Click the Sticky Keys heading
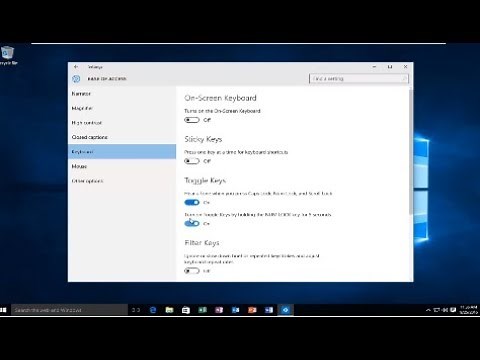This screenshot has height=360, width=480. pos(203,139)
